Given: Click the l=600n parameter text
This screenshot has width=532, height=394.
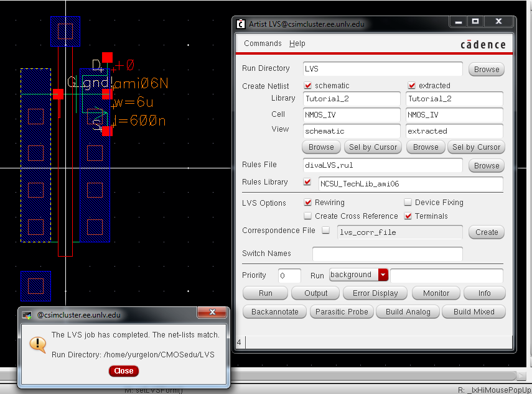Looking at the screenshot, I should tap(139, 121).
